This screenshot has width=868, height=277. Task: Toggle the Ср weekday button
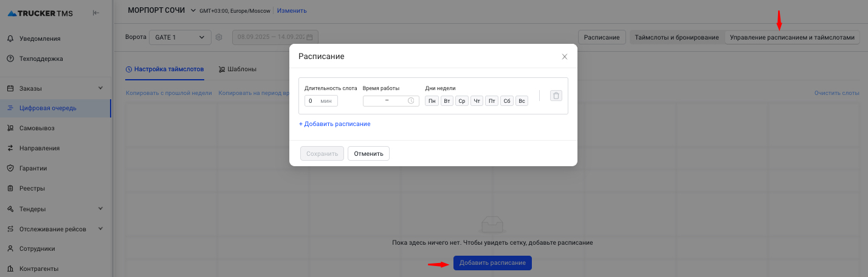461,101
